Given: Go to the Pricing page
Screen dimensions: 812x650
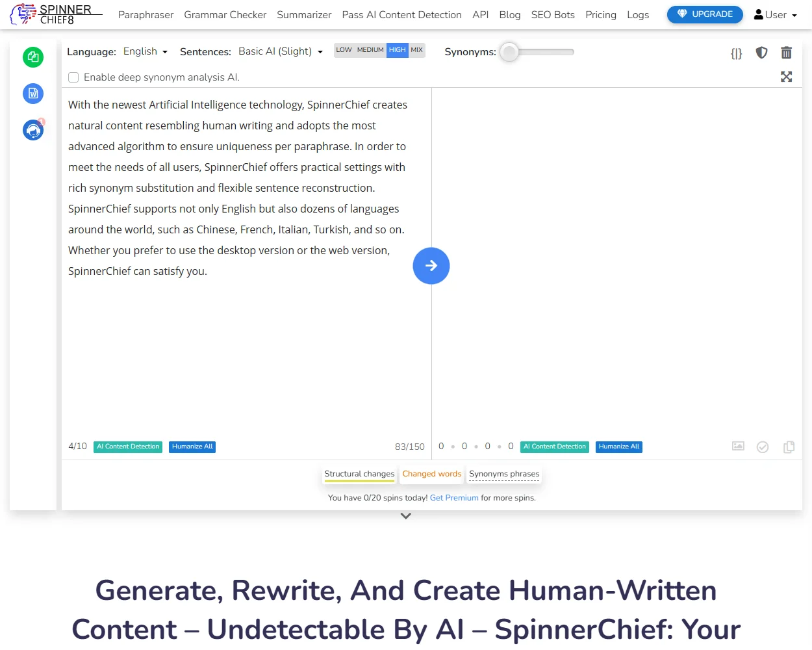Looking at the screenshot, I should pos(600,15).
